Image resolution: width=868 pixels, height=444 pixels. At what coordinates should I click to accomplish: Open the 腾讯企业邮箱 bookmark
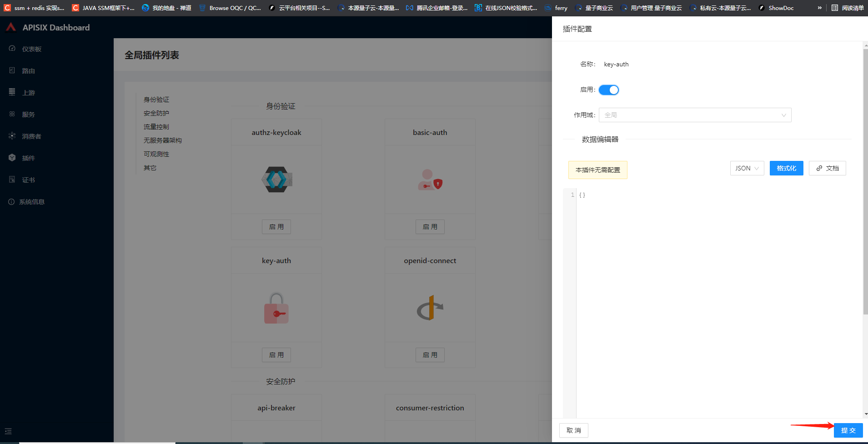pos(437,8)
